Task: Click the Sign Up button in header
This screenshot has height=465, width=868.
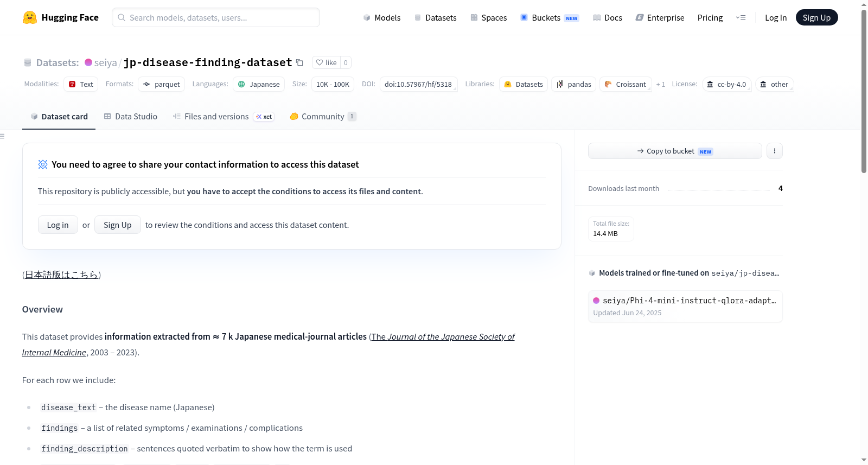Action: [816, 17]
